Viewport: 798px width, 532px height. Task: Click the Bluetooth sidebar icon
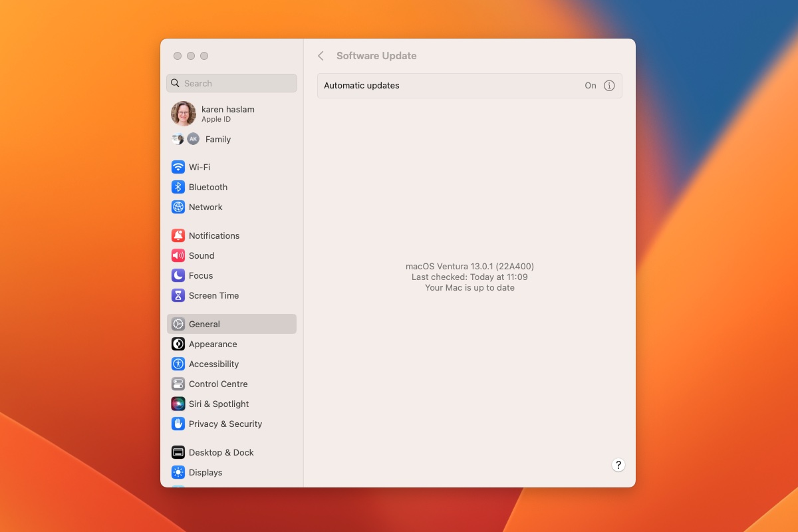tap(178, 187)
